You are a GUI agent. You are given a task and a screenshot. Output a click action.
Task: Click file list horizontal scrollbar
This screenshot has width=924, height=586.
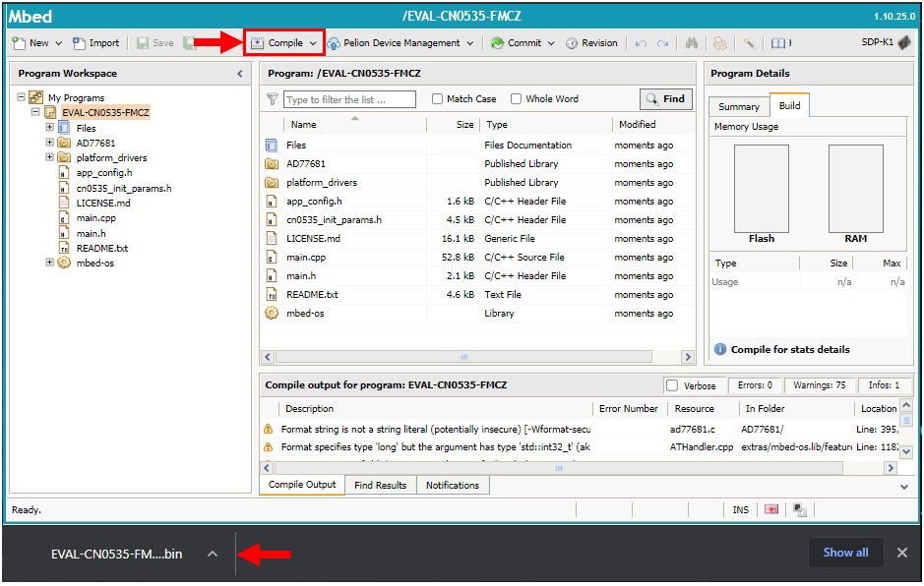click(464, 357)
